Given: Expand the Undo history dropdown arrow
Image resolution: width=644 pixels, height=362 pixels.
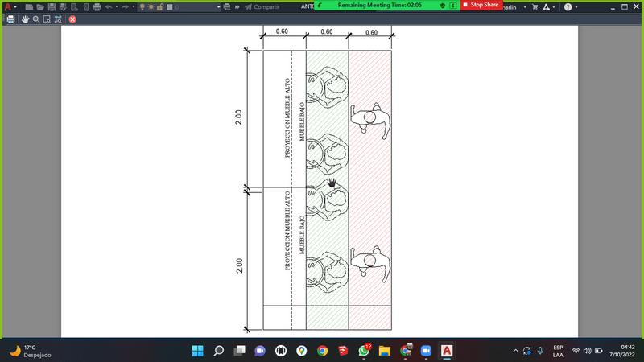Looking at the screenshot, I should pos(117,7).
